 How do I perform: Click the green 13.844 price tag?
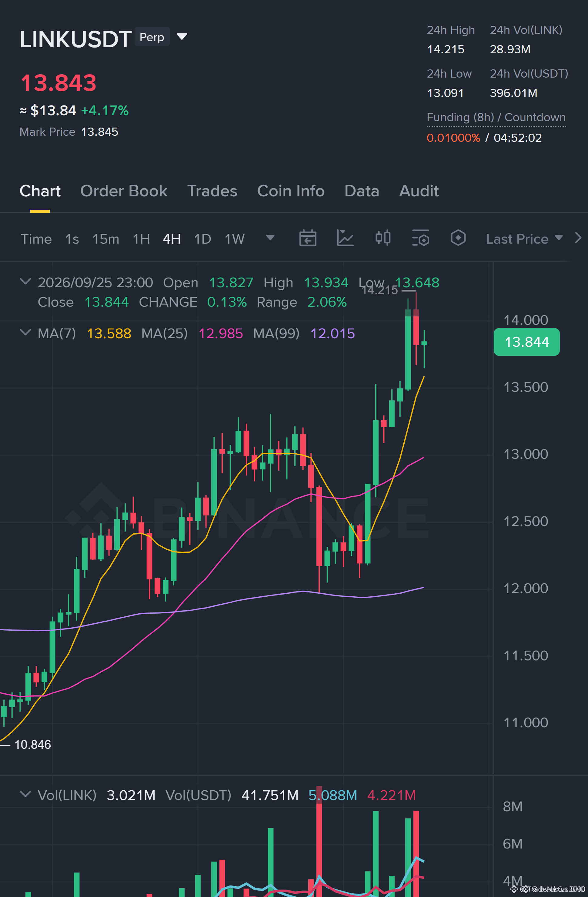tap(526, 342)
